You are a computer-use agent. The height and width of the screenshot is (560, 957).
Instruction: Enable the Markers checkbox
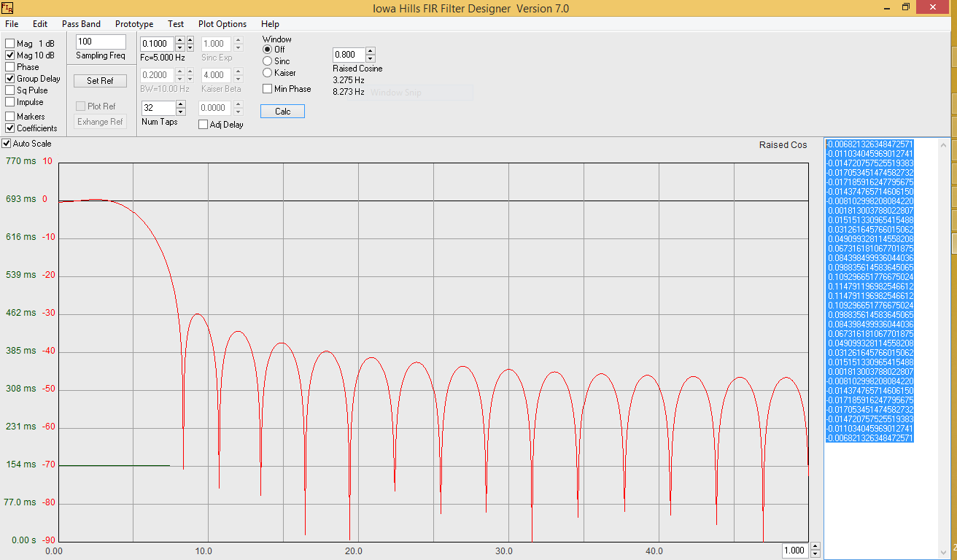coord(10,117)
